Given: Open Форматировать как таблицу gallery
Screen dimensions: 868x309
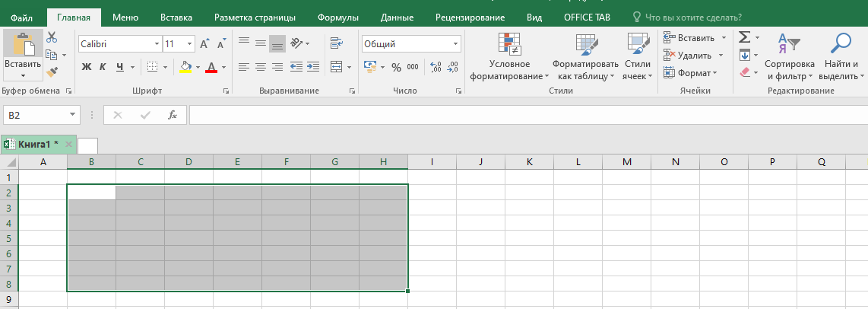Looking at the screenshot, I should tap(585, 56).
